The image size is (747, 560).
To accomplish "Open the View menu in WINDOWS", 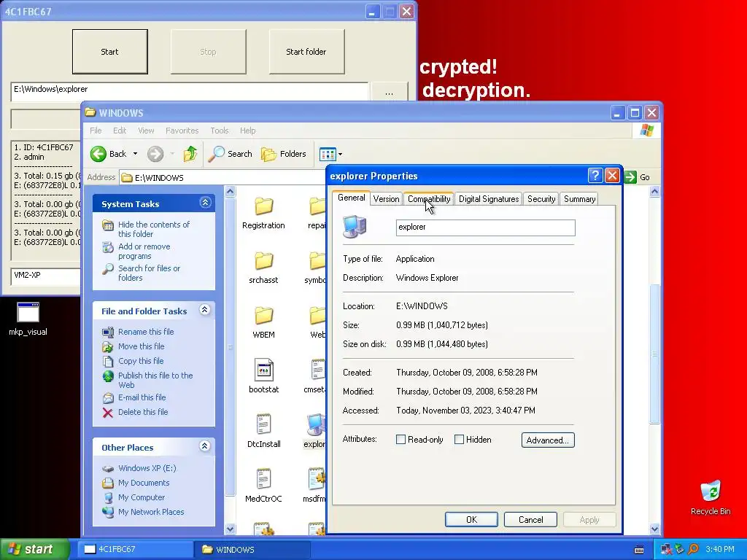I will pyautogui.click(x=146, y=131).
